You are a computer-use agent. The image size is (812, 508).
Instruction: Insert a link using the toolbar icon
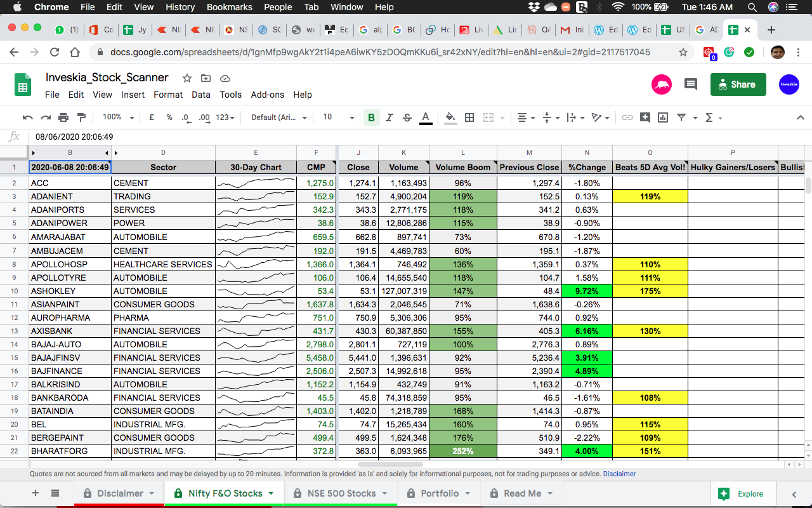627,117
